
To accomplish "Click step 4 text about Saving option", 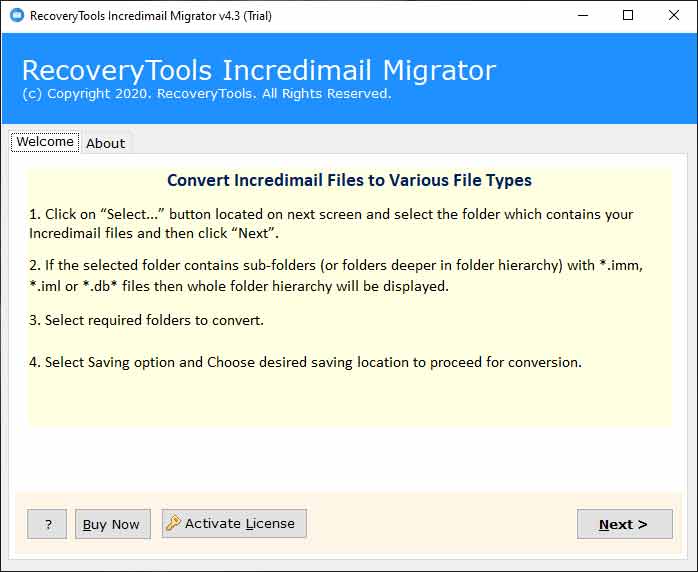I will pos(305,362).
